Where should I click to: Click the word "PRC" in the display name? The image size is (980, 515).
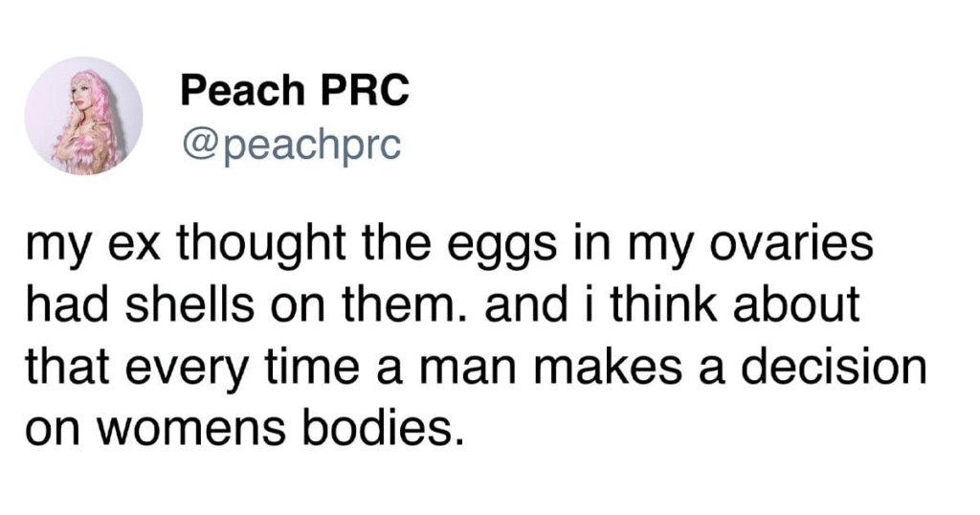[x=364, y=91]
